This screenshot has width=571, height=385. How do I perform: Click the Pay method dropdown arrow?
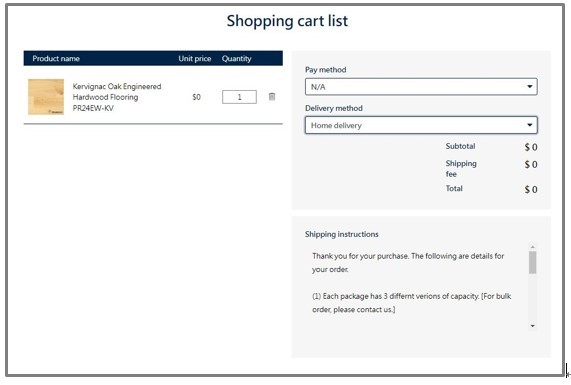point(529,87)
